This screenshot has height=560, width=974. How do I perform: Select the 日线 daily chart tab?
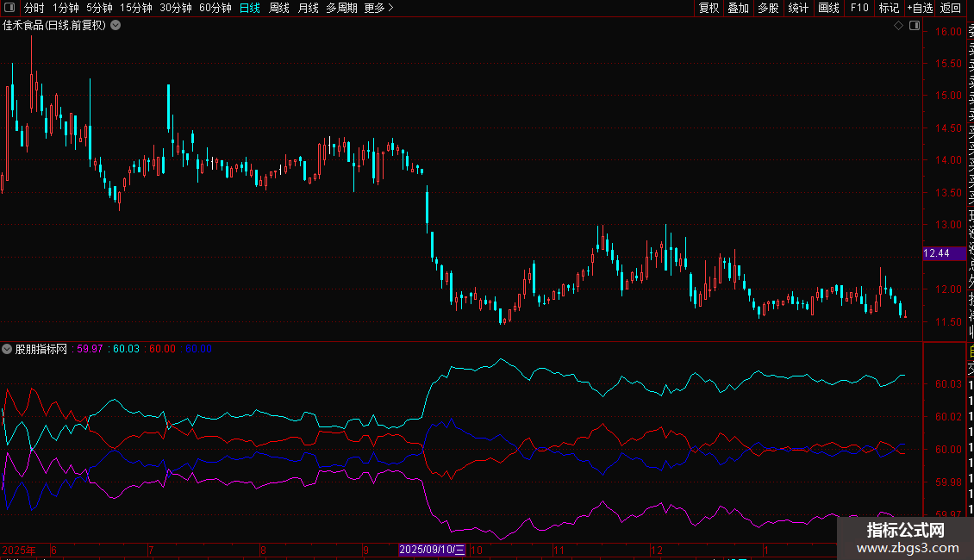click(250, 8)
